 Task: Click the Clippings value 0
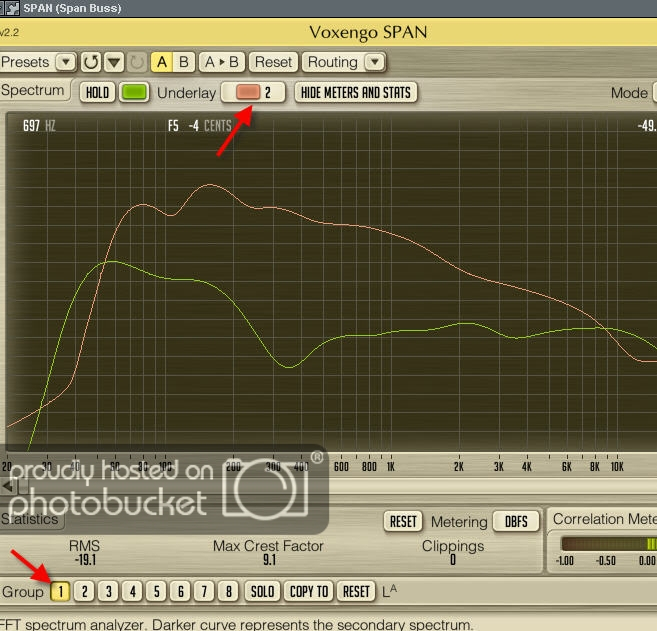(453, 560)
